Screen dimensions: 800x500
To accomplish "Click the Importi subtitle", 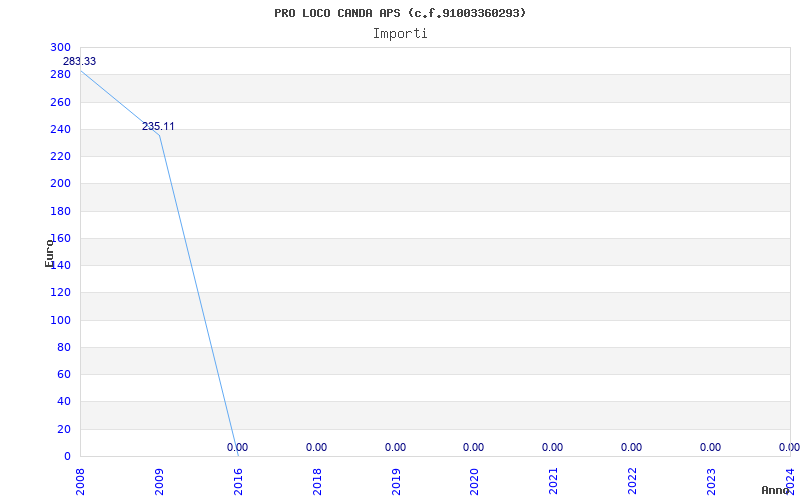I will coord(400,34).
